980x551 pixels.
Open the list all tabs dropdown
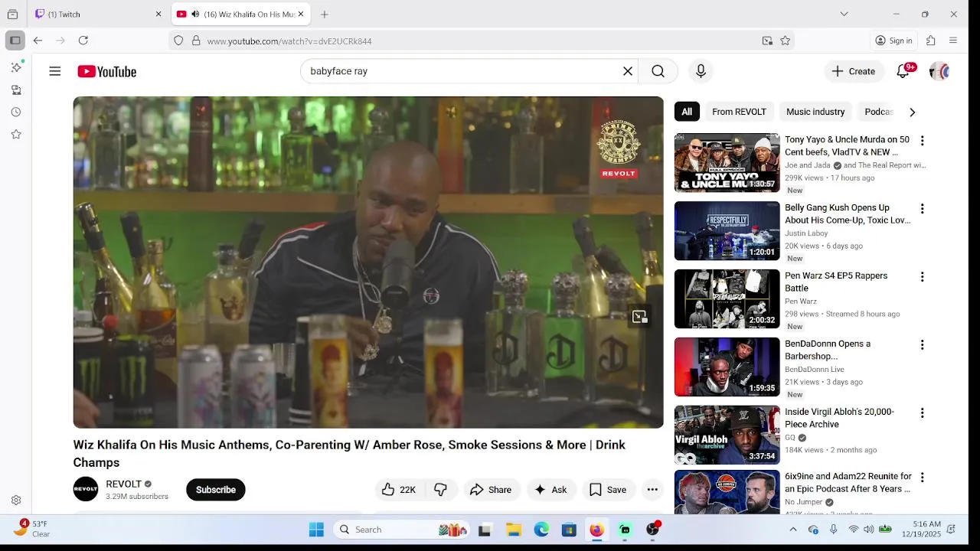click(x=844, y=14)
